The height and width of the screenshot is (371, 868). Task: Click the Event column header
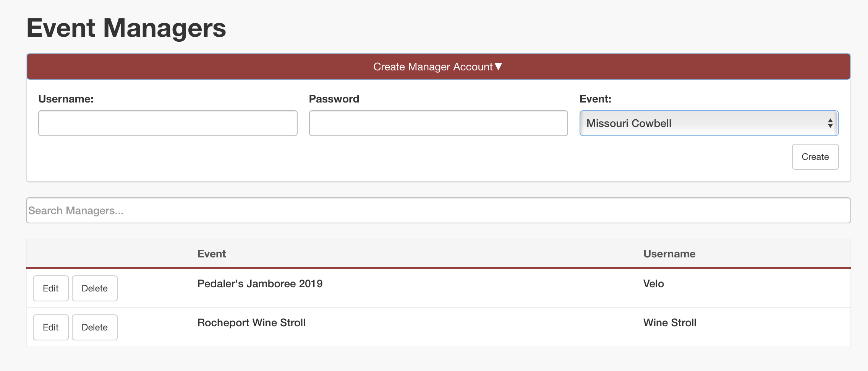(x=211, y=254)
